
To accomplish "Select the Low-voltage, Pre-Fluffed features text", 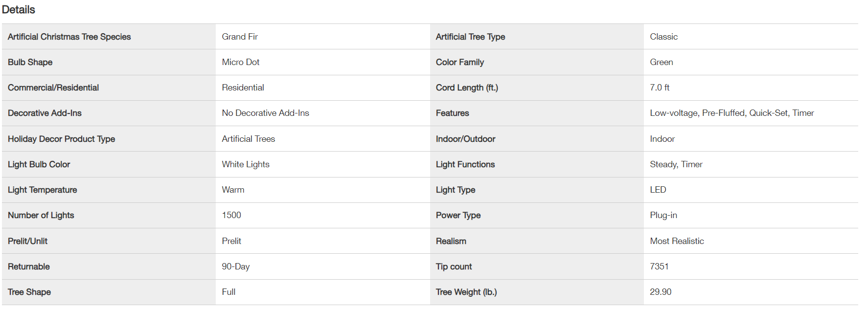I will pos(698,113).
